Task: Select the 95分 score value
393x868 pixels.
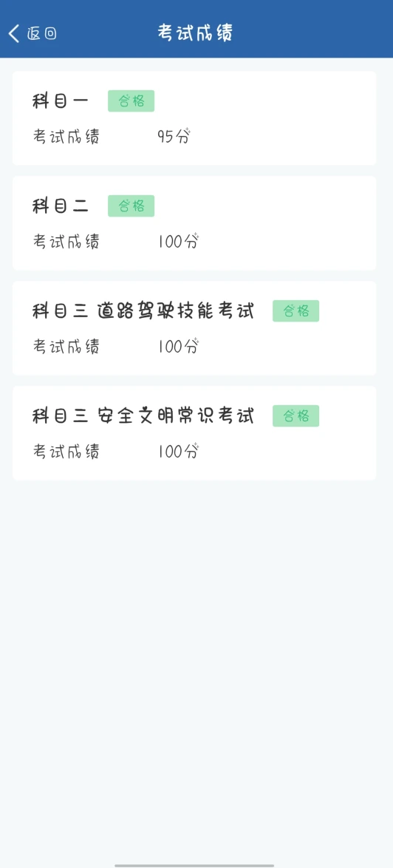Action: (174, 136)
